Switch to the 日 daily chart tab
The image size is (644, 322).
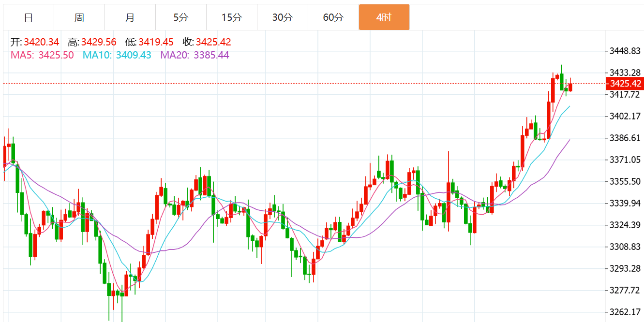pyautogui.click(x=29, y=18)
